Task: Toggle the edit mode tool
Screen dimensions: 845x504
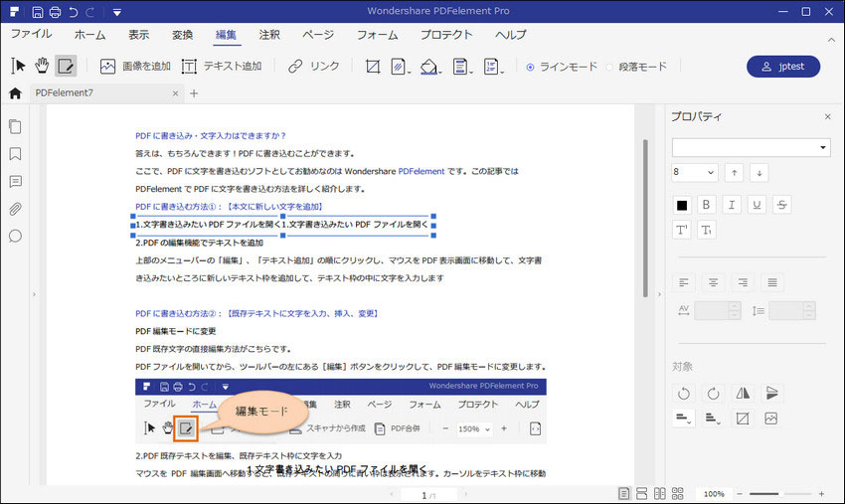Action: (66, 66)
